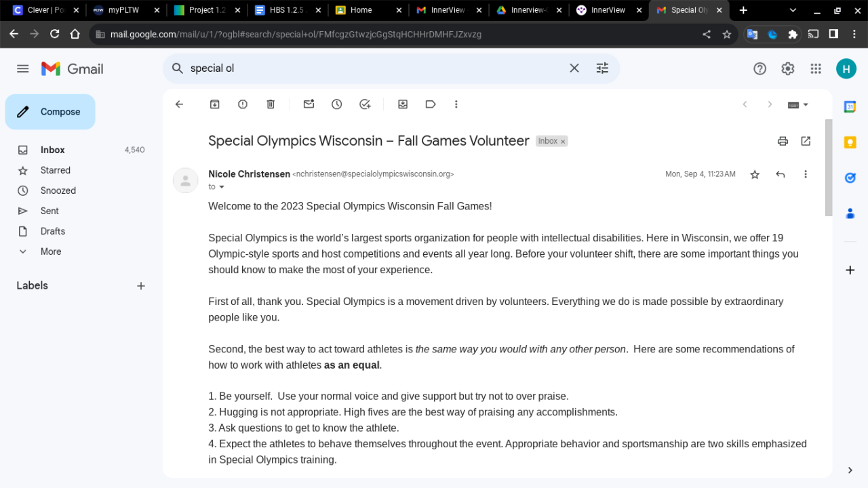This screenshot has height=488, width=868.
Task: Click the Compose button
Action: click(50, 112)
